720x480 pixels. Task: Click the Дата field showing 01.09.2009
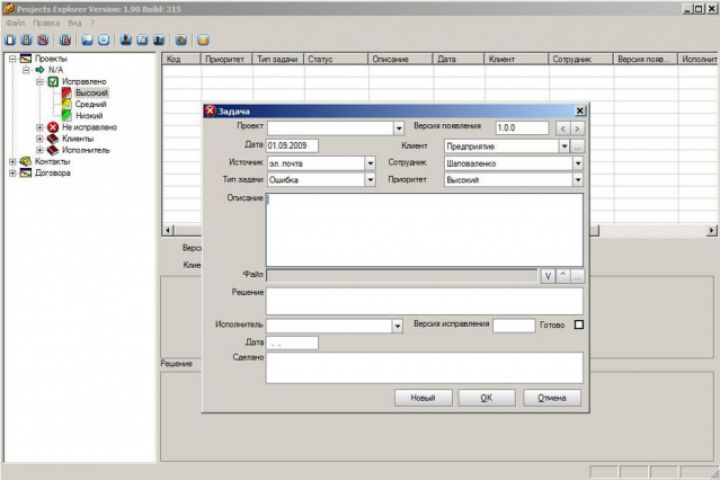pos(292,146)
